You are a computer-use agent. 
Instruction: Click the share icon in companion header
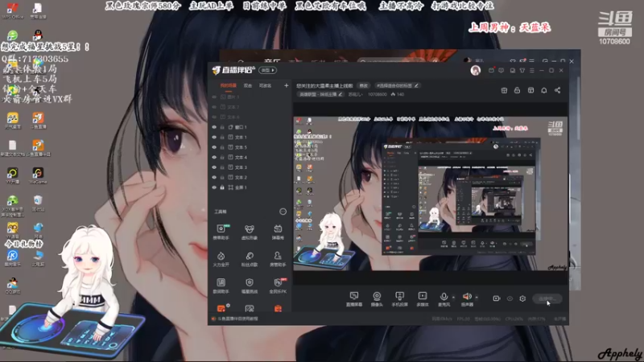point(557,90)
